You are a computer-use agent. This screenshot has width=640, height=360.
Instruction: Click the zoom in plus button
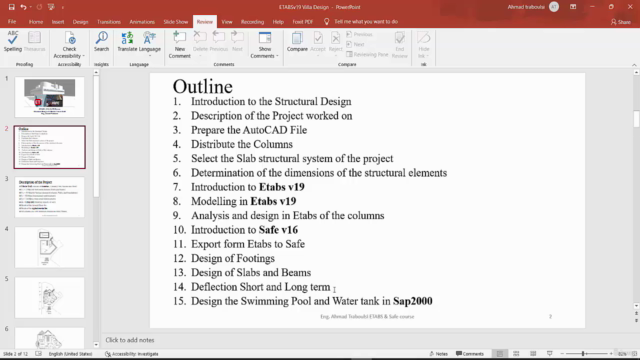(x=611, y=354)
